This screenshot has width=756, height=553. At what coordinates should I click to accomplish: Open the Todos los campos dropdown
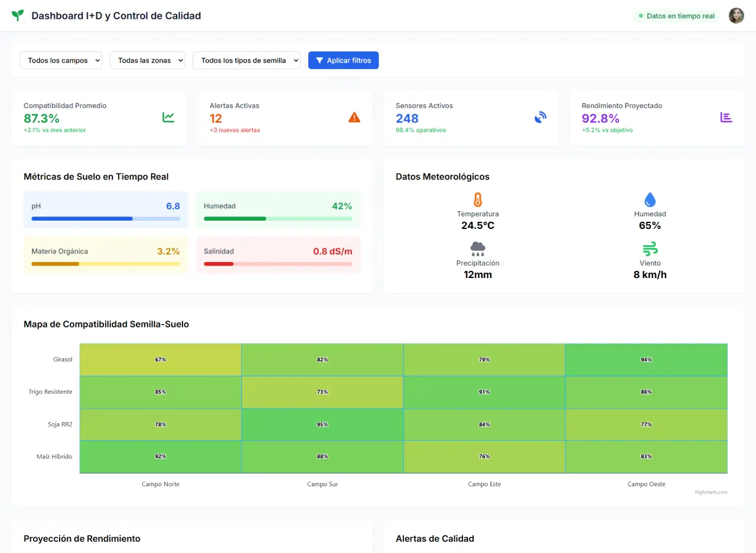61,60
